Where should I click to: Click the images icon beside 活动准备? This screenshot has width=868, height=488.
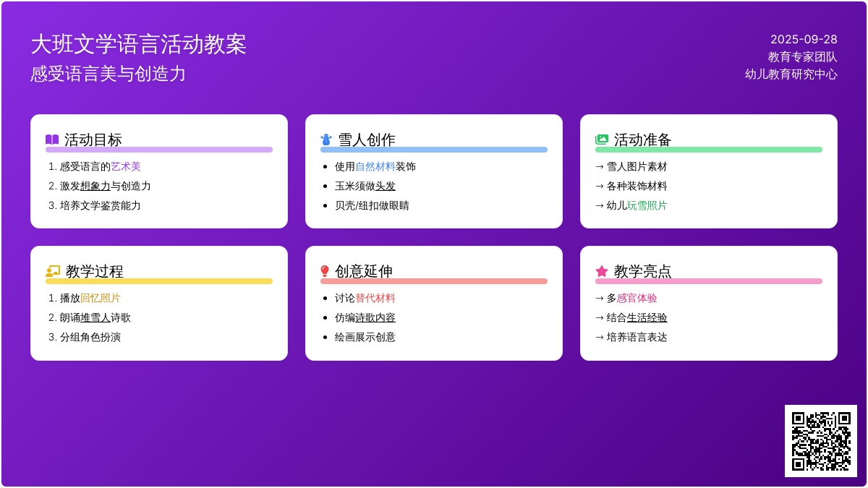point(602,140)
